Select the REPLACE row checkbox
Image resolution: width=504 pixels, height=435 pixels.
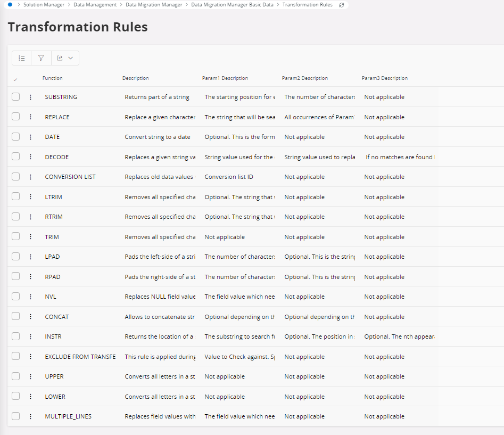(16, 117)
